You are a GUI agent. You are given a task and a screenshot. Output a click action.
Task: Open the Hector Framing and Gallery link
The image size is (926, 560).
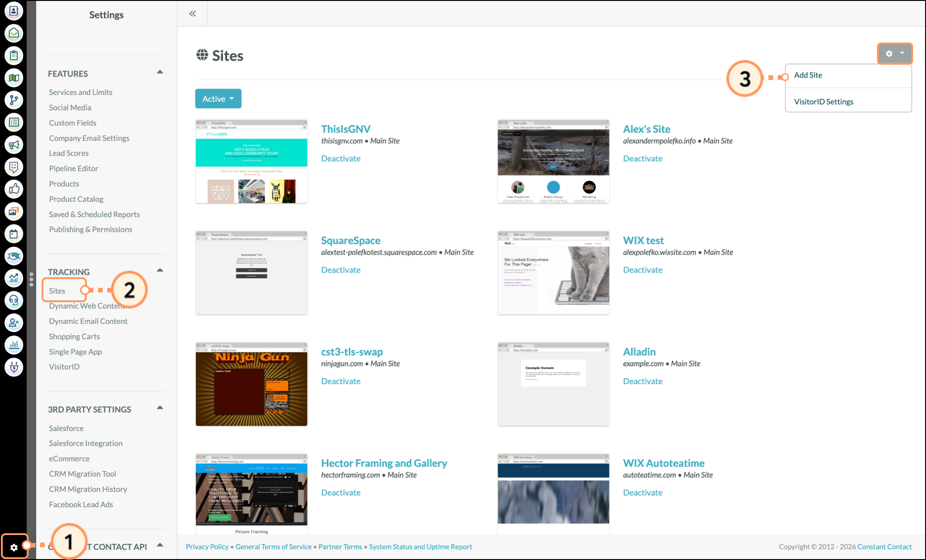[x=384, y=463]
